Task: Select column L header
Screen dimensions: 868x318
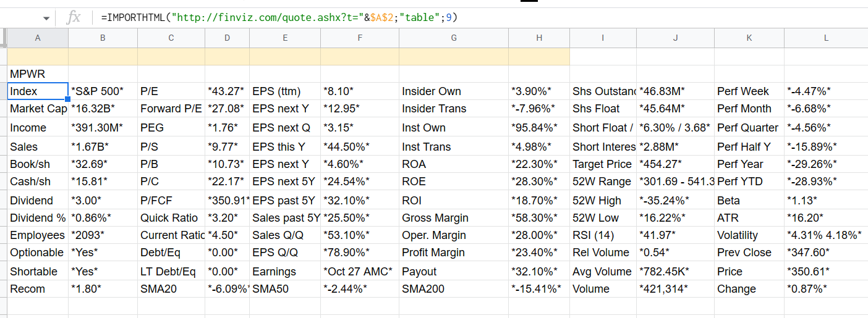Action: [825, 38]
